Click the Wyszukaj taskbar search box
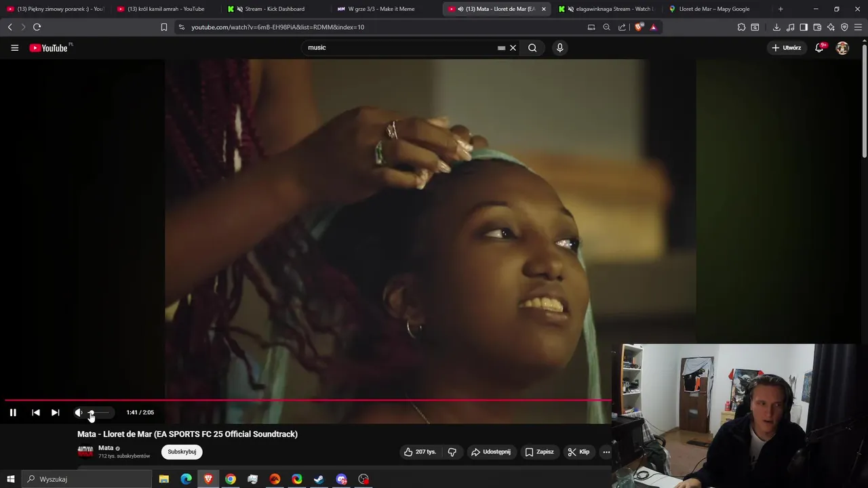Viewport: 868px width, 488px height. click(86, 479)
